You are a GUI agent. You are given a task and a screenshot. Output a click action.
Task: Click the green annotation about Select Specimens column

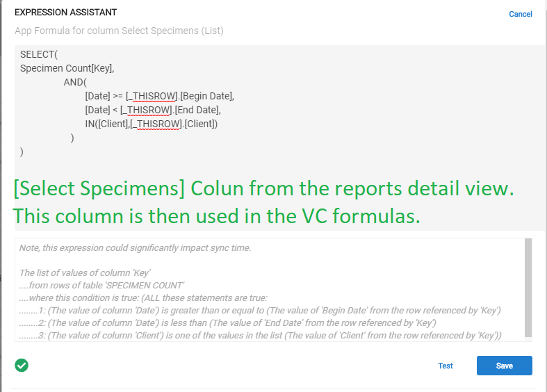pyautogui.click(x=263, y=202)
